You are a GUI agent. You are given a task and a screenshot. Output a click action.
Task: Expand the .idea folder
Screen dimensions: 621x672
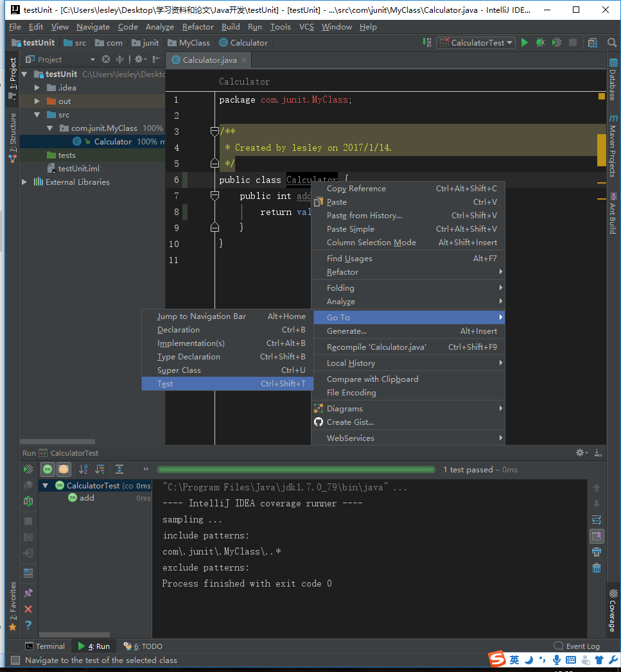tap(37, 87)
